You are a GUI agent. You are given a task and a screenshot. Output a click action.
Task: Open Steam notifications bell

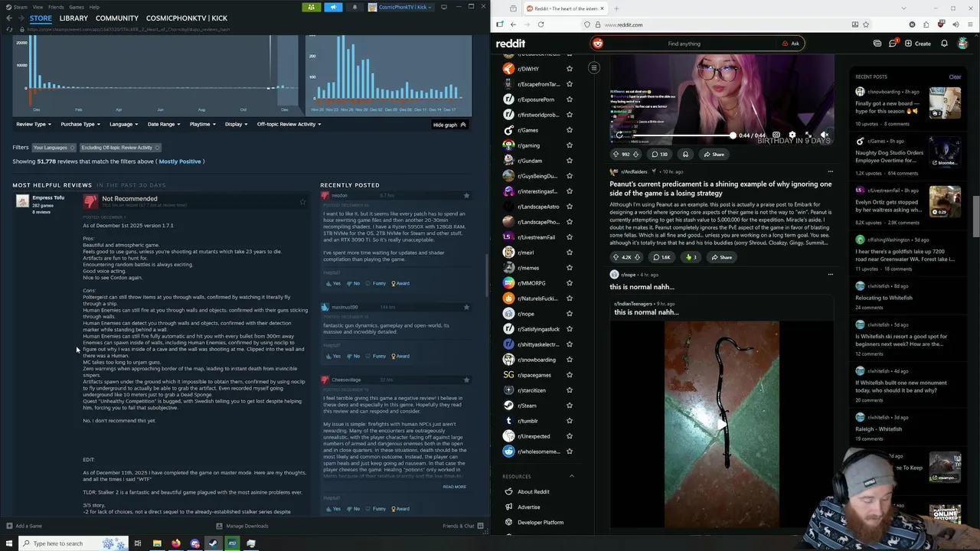[354, 7]
